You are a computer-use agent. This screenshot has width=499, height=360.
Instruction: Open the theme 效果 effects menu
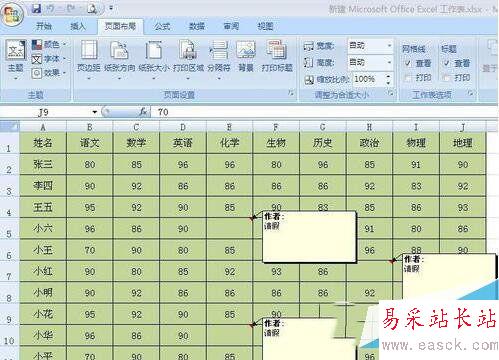click(x=49, y=72)
